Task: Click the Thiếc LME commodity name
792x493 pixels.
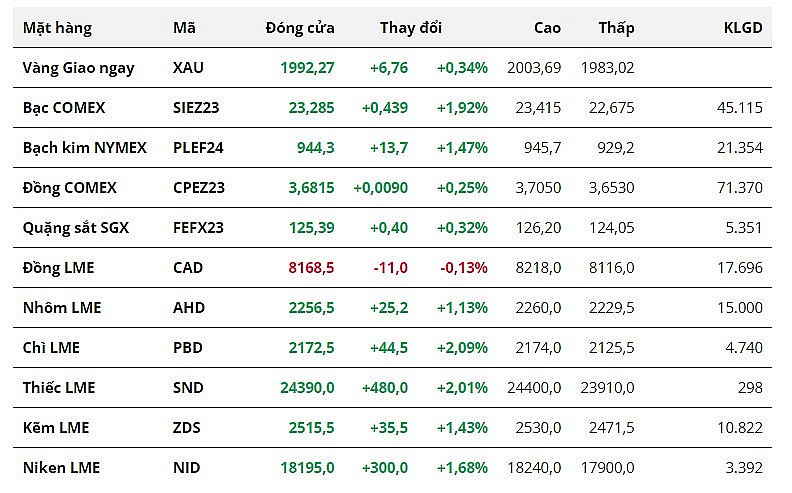Action: click(x=60, y=388)
